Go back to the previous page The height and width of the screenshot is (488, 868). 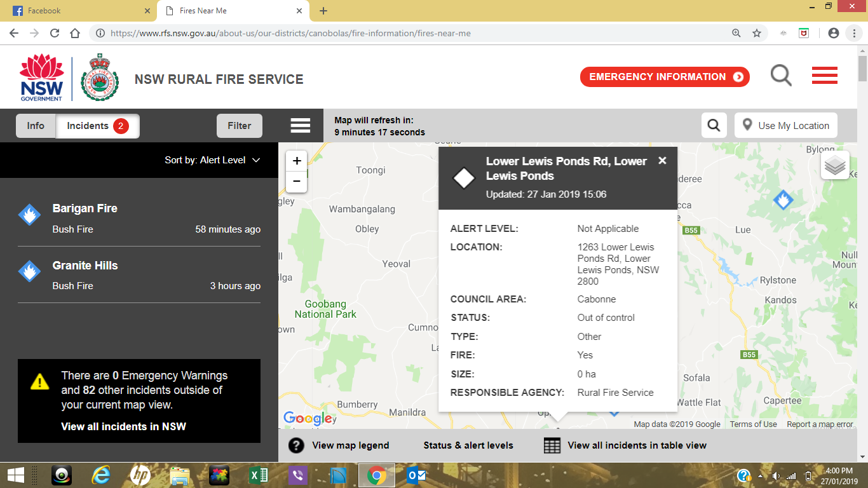tap(14, 33)
